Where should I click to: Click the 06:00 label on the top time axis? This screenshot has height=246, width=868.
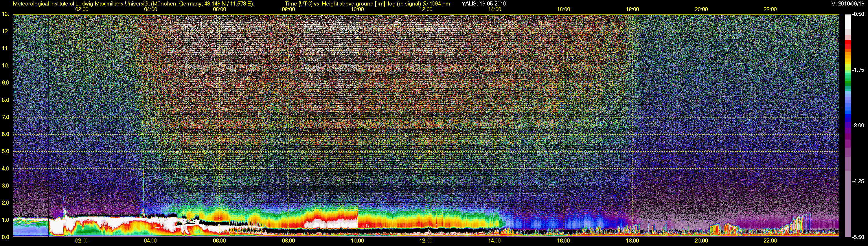(219, 10)
